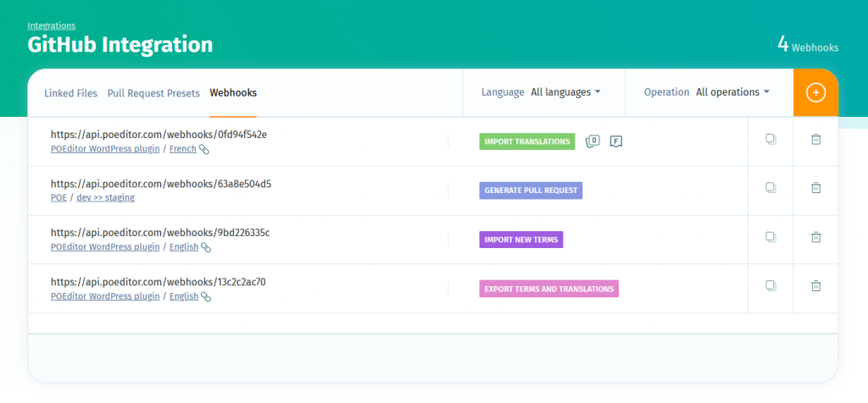Delete the 13c2c2ac70 webhook
The width and height of the screenshot is (868, 403).
point(815,286)
